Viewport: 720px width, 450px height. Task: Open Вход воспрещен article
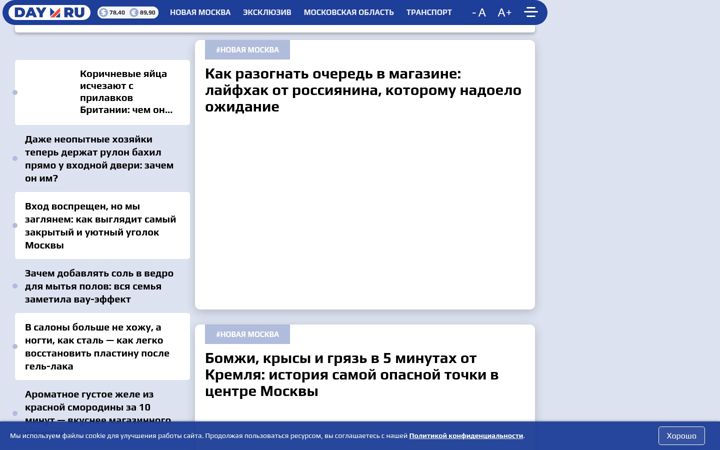pos(101,225)
